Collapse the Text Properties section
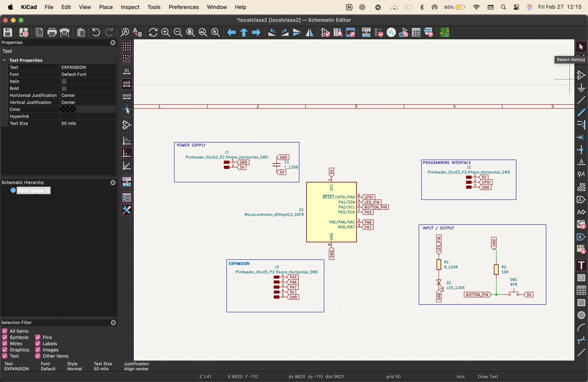 point(4,60)
